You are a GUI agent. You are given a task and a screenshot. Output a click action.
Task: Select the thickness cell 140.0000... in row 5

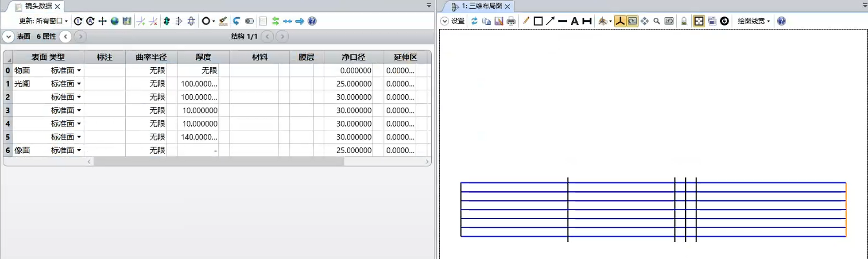[199, 137]
